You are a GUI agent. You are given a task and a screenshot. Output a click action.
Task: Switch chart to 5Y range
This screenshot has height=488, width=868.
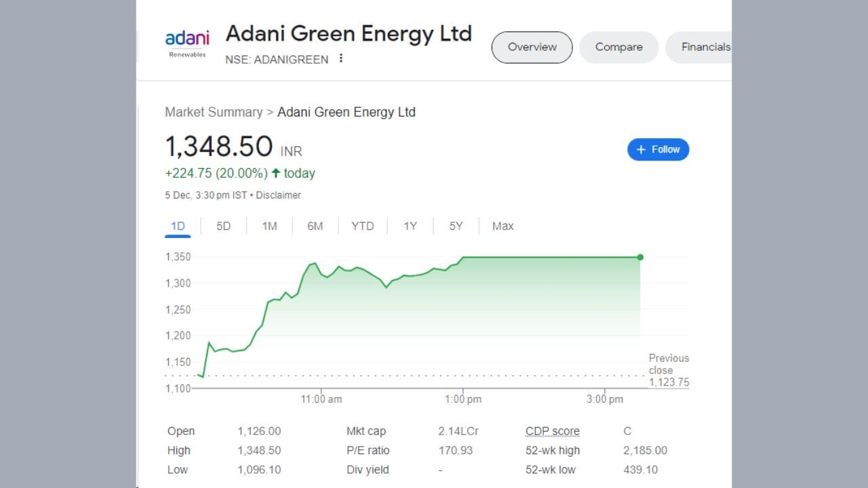(x=456, y=226)
